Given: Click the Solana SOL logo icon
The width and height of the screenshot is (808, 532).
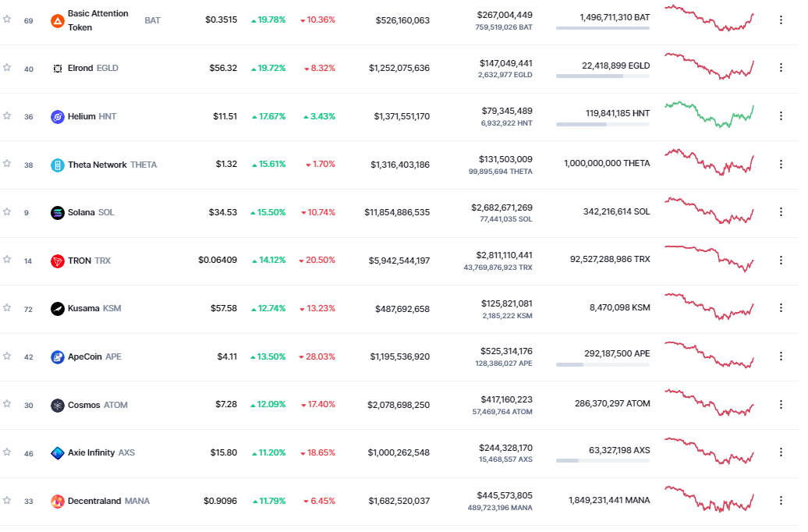Looking at the screenshot, I should point(58,213).
